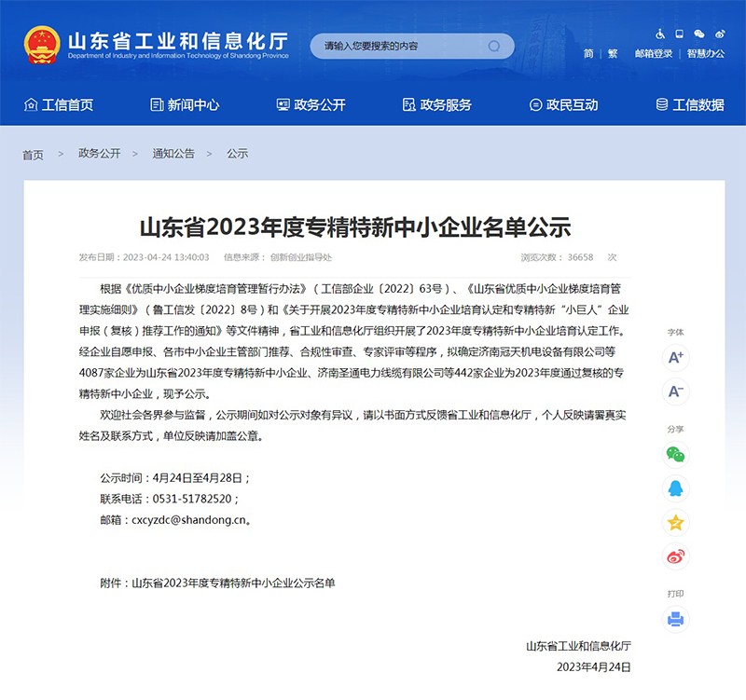746x700 pixels.
Task: Open the 邮箱登录 link
Action: click(x=654, y=54)
